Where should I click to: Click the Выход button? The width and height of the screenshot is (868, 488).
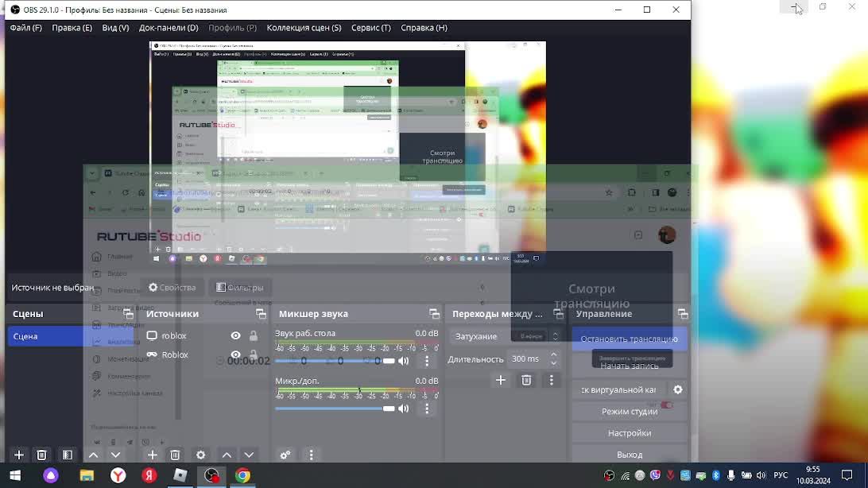tap(630, 455)
